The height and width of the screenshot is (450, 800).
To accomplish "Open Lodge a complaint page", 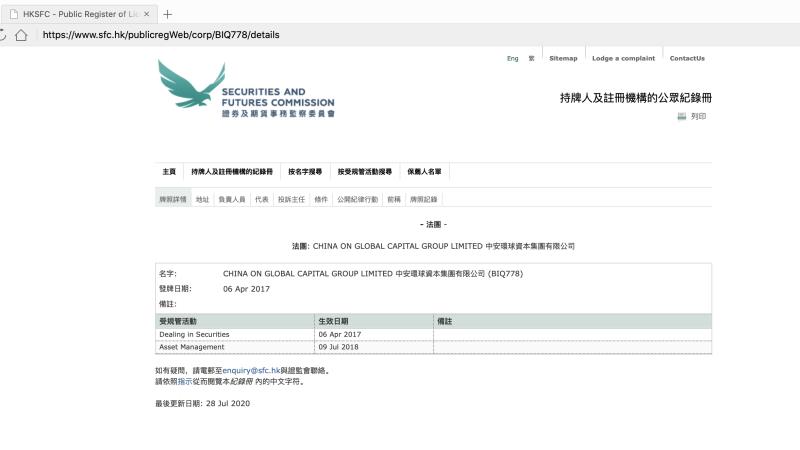I will [x=623, y=58].
